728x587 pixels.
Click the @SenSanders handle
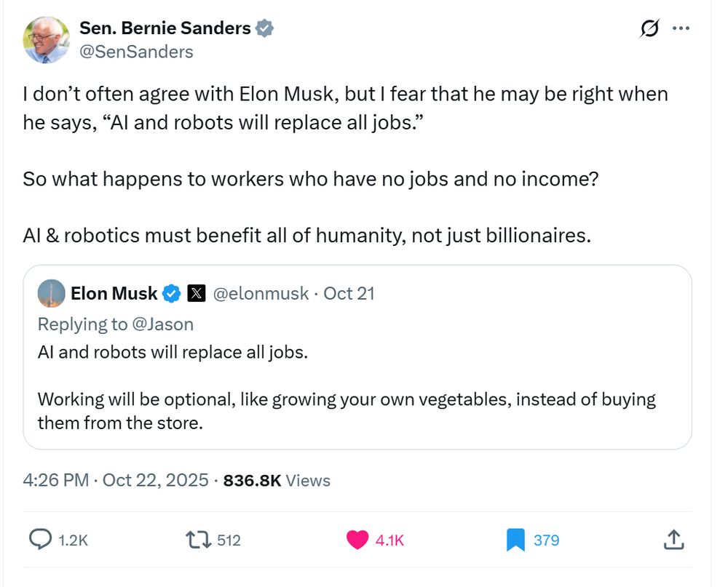tap(136, 51)
